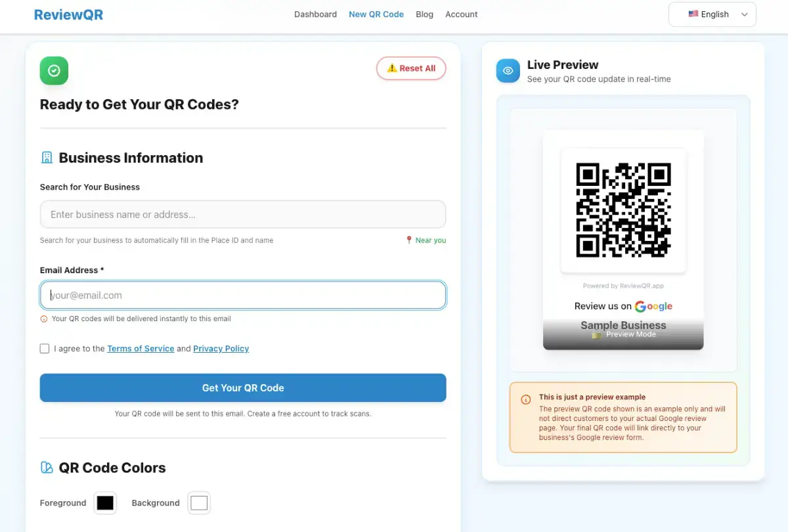Click the green checkmark badge icon
788x532 pixels.
click(54, 70)
